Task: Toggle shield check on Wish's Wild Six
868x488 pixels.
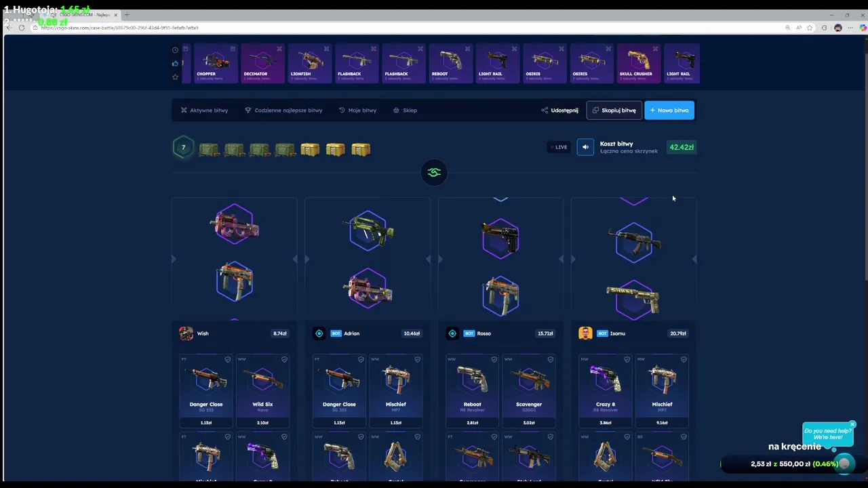Action: tap(284, 359)
